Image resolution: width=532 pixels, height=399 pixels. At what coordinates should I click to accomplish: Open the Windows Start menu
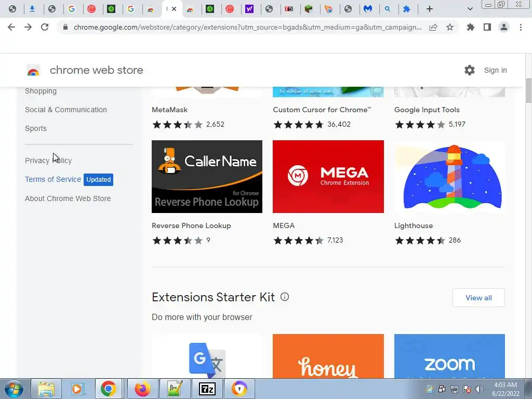(14, 389)
